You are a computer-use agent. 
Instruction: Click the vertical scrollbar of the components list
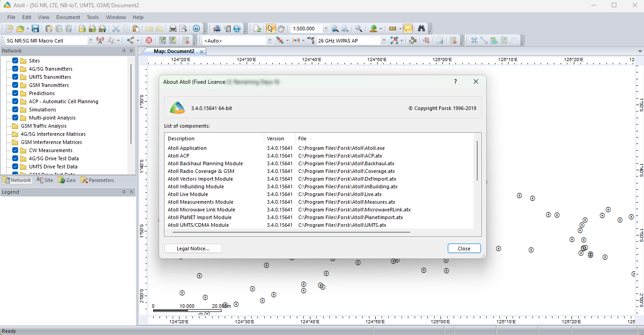tap(477, 161)
